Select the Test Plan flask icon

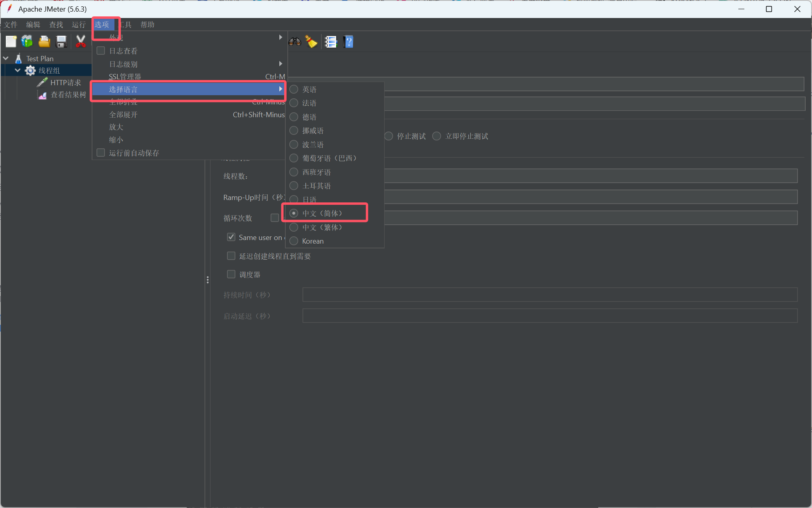point(18,58)
